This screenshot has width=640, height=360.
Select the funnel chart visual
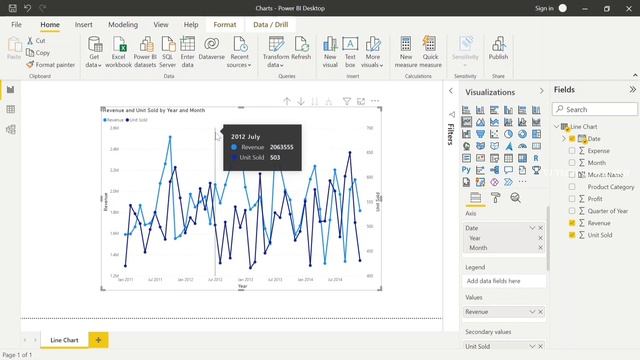[480, 134]
